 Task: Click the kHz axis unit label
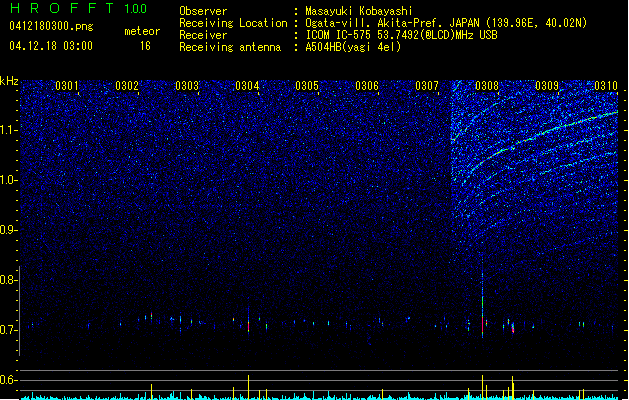[9, 81]
